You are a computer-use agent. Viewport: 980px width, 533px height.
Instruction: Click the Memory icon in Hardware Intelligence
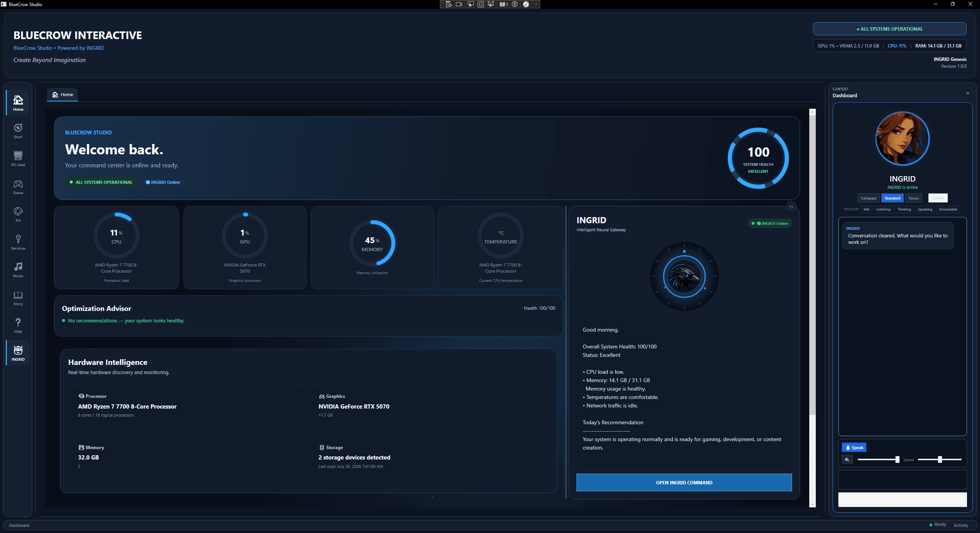pyautogui.click(x=81, y=448)
